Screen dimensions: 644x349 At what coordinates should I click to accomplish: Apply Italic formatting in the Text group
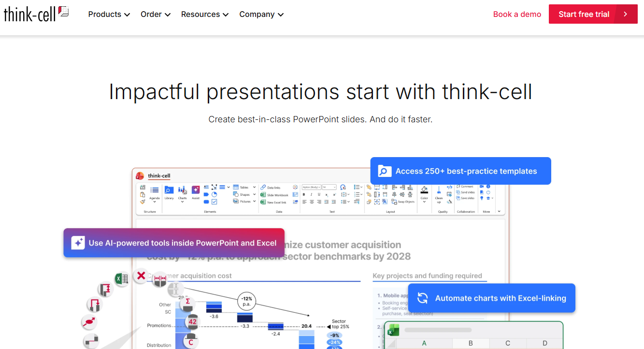pos(312,194)
